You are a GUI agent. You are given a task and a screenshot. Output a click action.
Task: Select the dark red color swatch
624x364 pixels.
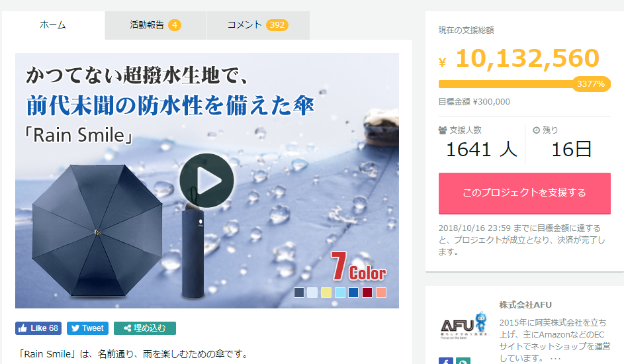coord(367,293)
